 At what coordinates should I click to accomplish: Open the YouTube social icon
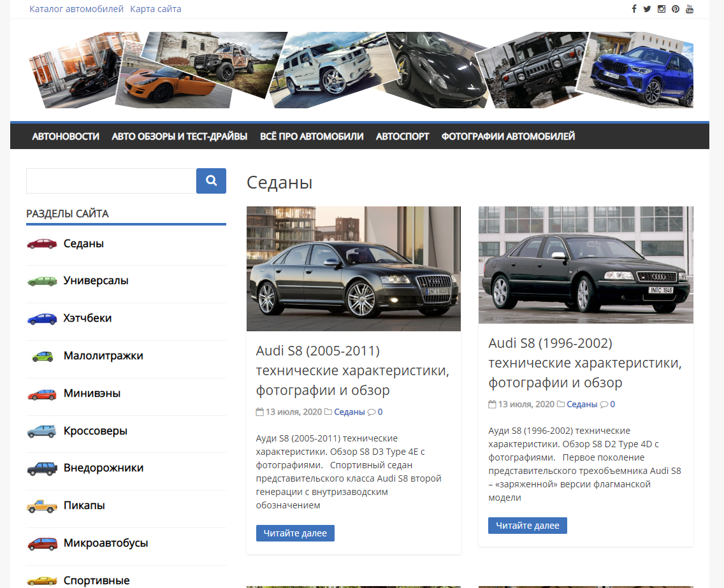point(690,9)
